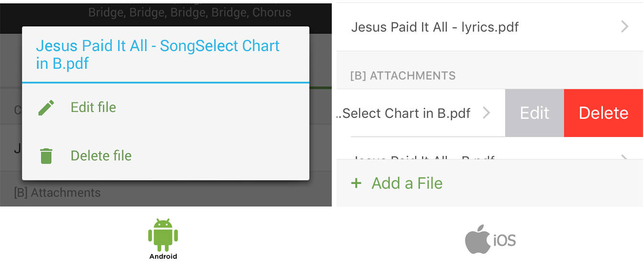
Task: Tap the "Add a File" label
Action: coord(407,183)
